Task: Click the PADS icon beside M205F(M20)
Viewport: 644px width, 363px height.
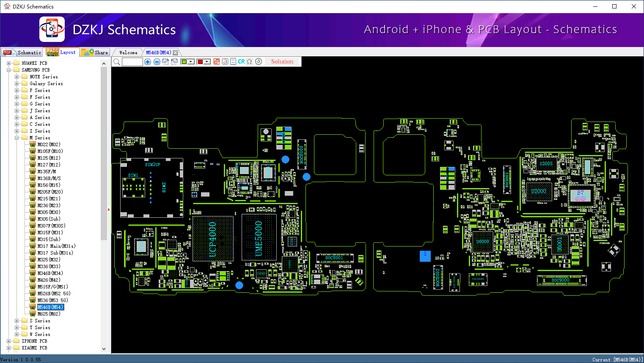Action: tap(33, 192)
